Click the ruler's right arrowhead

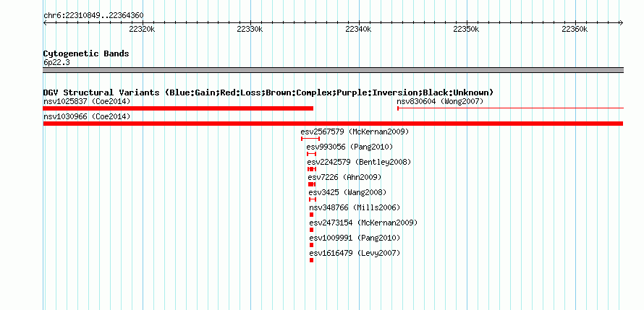[x=622, y=23]
